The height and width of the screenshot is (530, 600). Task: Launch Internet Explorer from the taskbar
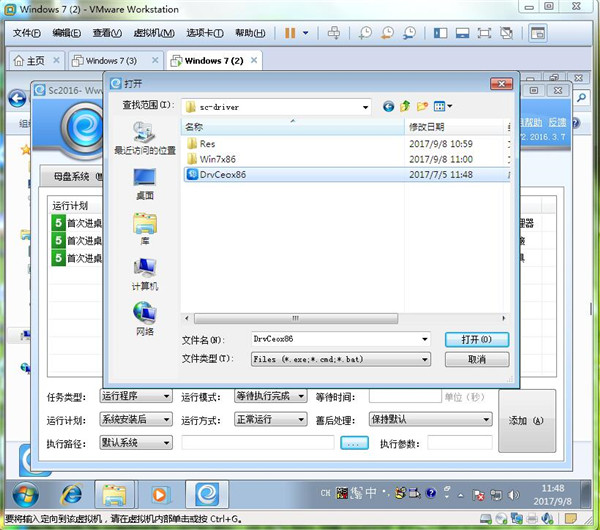pos(71,494)
